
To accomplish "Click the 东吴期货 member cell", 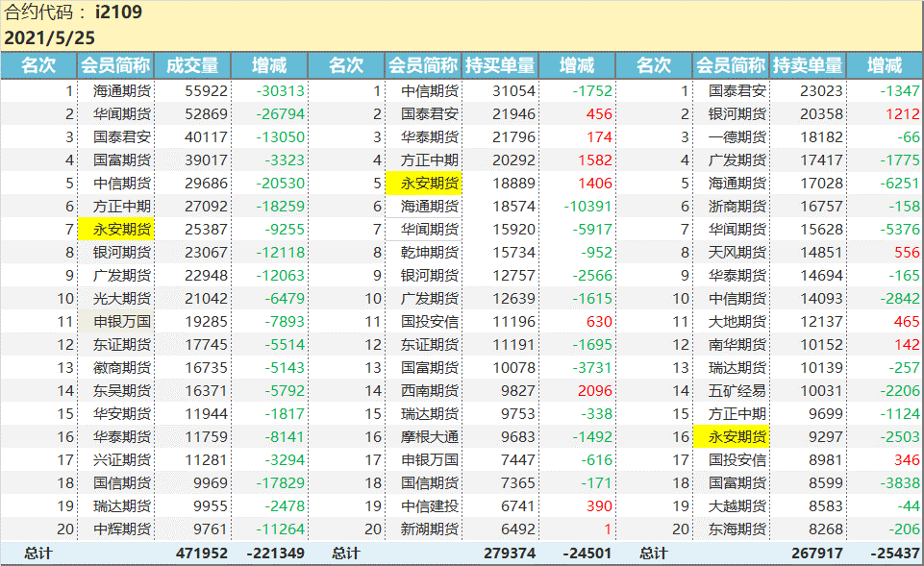I will pos(122,390).
